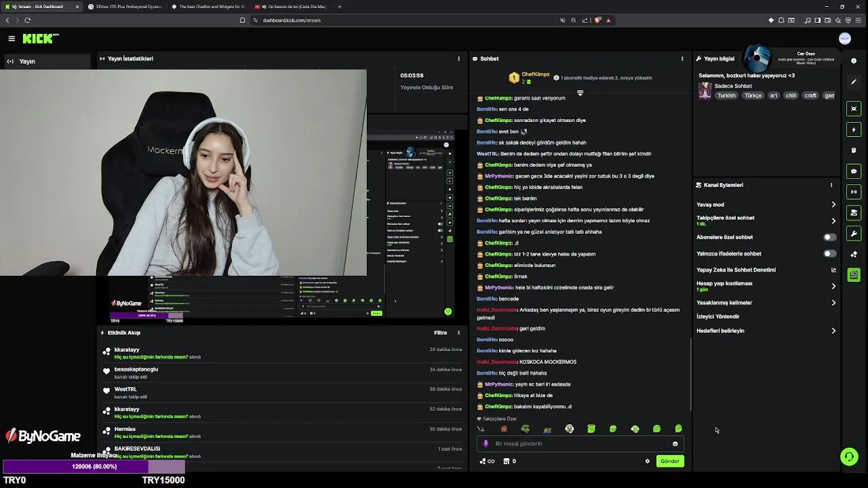This screenshot has width=868, height=488.
Task: Open the Filtre dropdown in activity feed
Action: (x=441, y=333)
